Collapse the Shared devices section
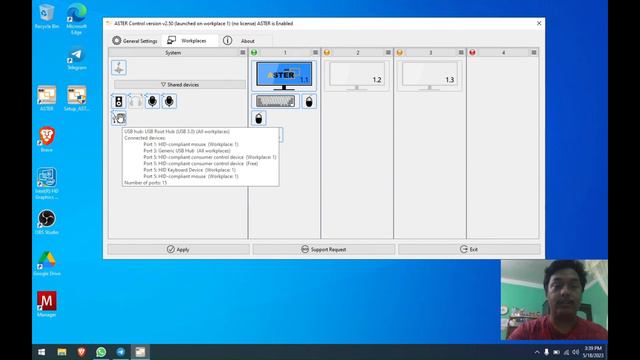This screenshot has height=360, width=640. (180, 84)
